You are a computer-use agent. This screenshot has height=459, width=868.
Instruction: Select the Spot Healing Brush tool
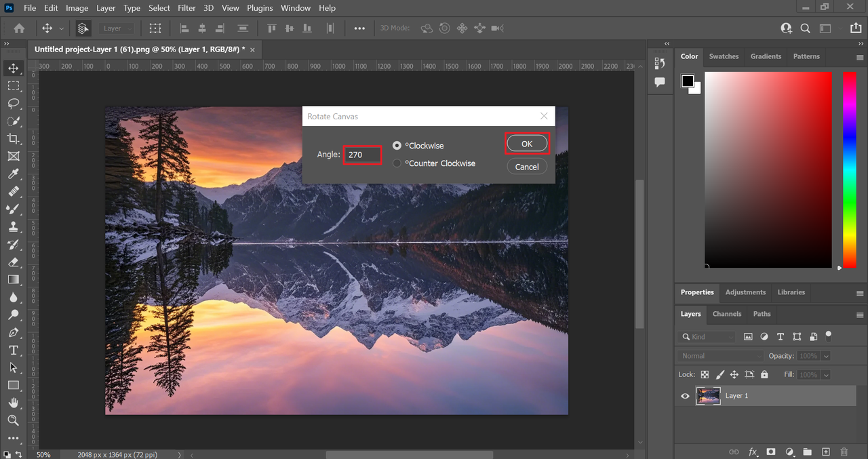[13, 192]
